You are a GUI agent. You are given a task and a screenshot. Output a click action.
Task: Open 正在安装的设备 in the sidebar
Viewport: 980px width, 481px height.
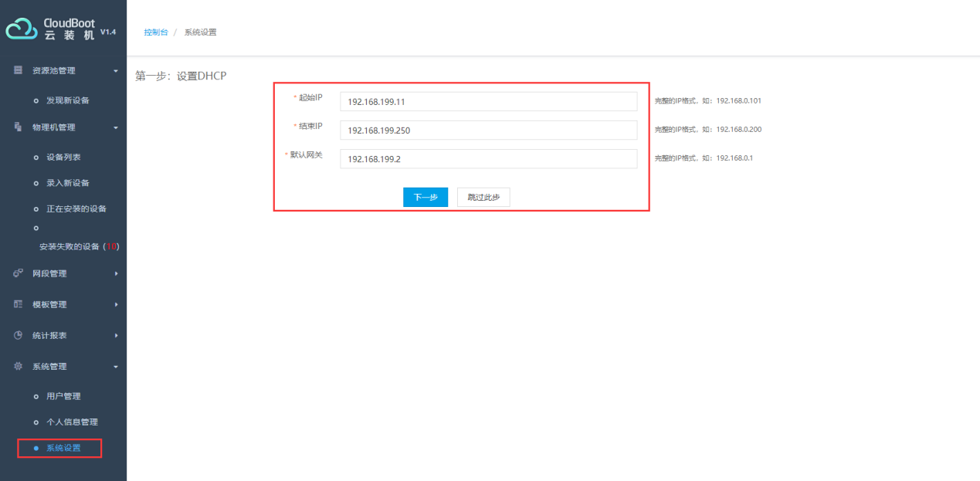[76, 208]
